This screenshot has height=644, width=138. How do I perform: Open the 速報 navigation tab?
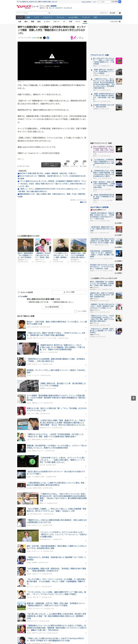[28, 17]
